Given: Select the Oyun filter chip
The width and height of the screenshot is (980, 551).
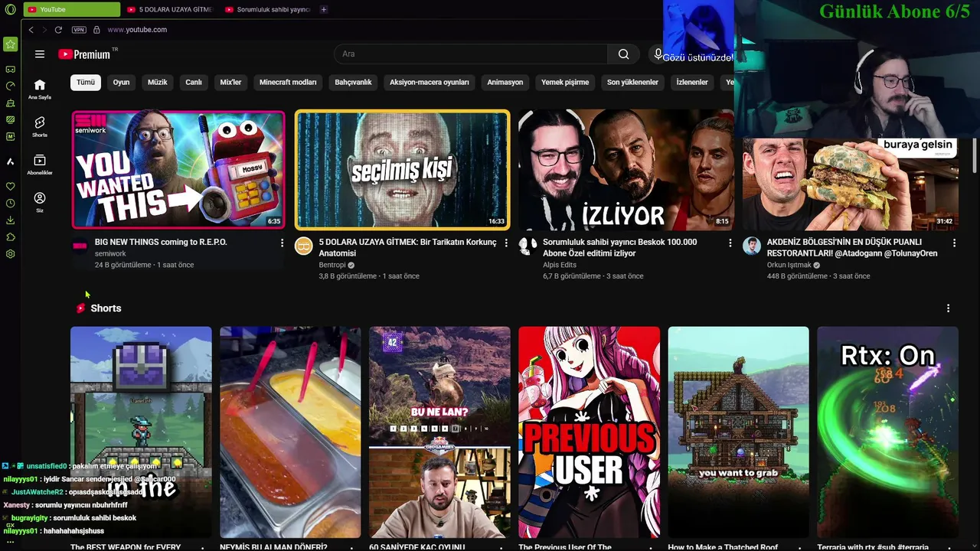Looking at the screenshot, I should click(x=121, y=82).
